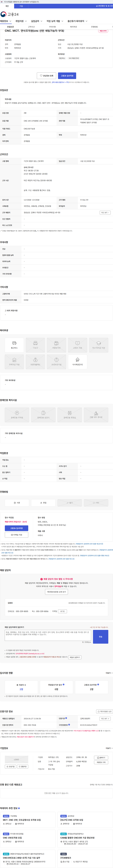Click 고용24 입사지원 button below job summary

tap(67, 76)
